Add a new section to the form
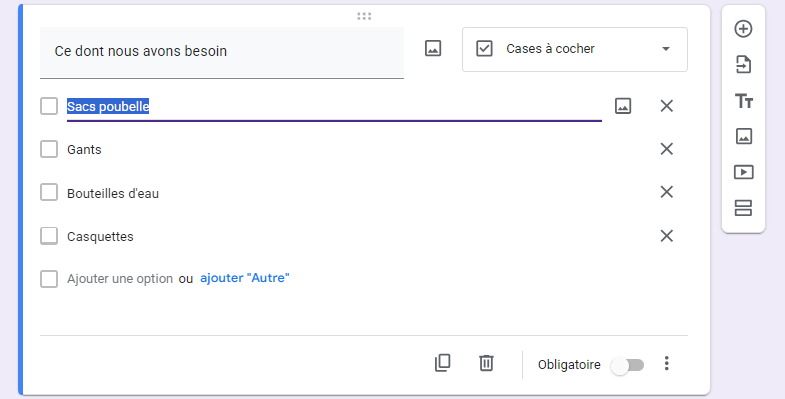The width and height of the screenshot is (785, 399). [x=743, y=208]
